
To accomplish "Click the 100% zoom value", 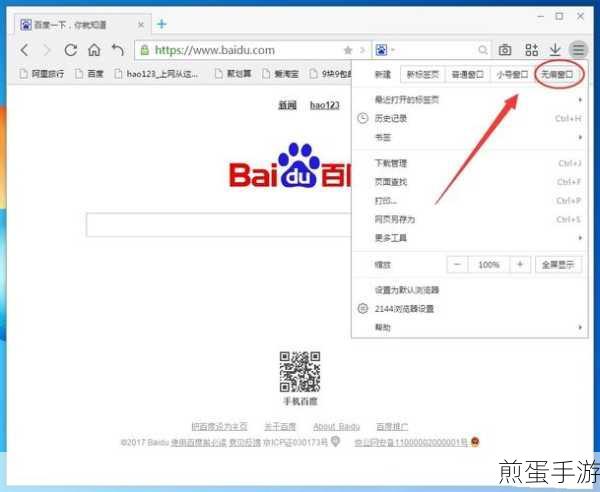I will 489,264.
